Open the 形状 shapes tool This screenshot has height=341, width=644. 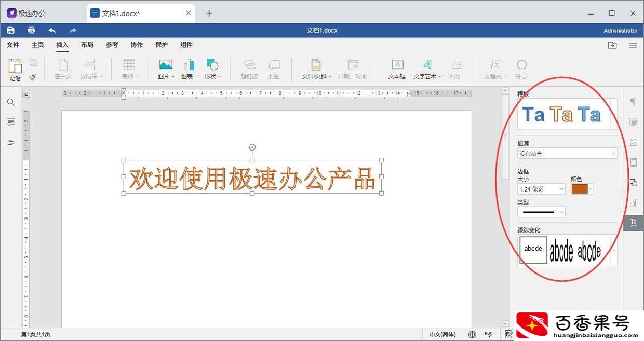(212, 69)
